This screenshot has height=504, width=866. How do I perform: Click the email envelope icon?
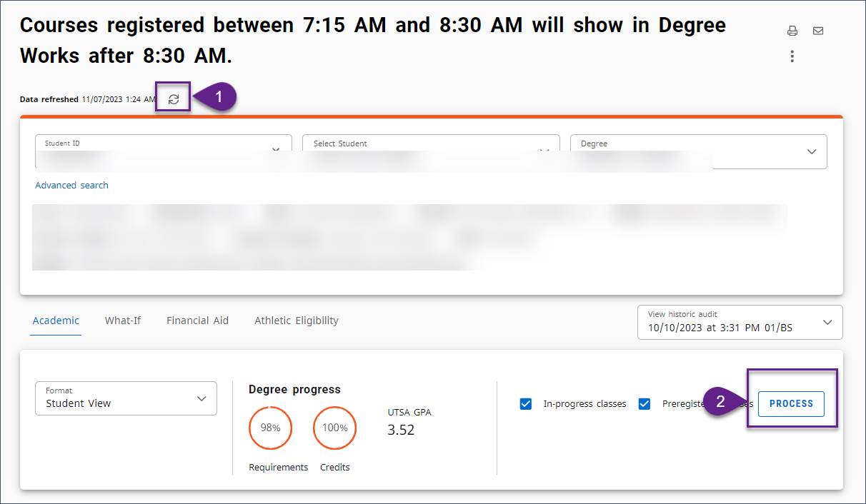(818, 31)
